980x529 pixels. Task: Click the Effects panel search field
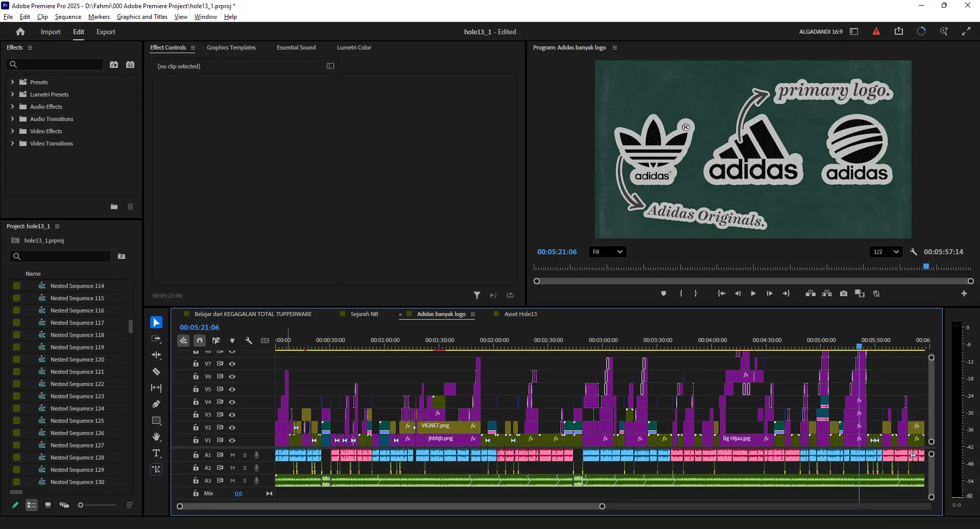55,64
